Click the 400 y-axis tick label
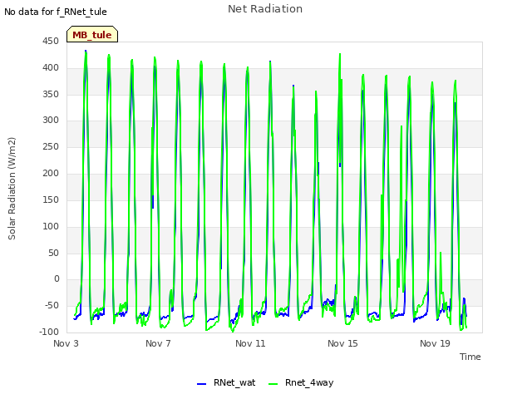Viewport: 532px width, 399px height. tap(51, 67)
